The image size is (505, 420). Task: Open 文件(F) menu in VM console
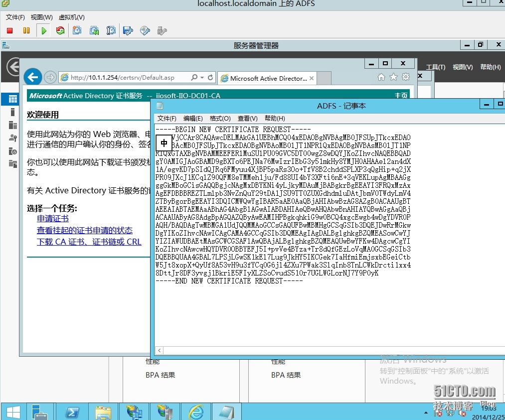15,17
